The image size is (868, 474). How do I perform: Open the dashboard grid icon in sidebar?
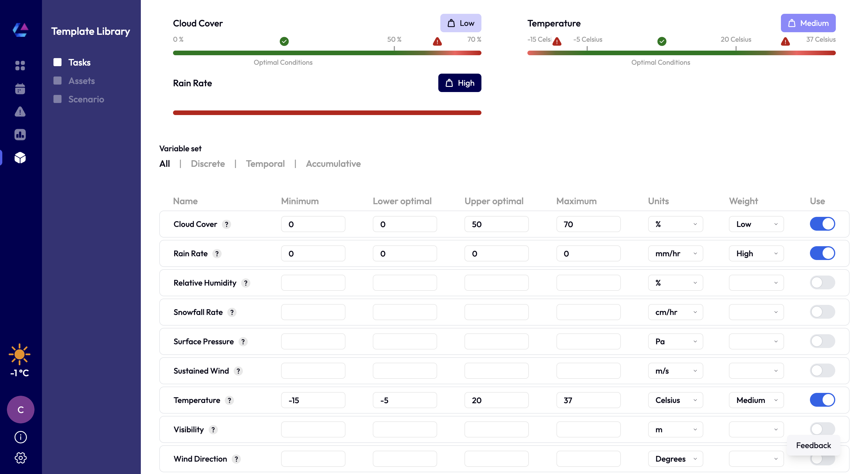20,65
